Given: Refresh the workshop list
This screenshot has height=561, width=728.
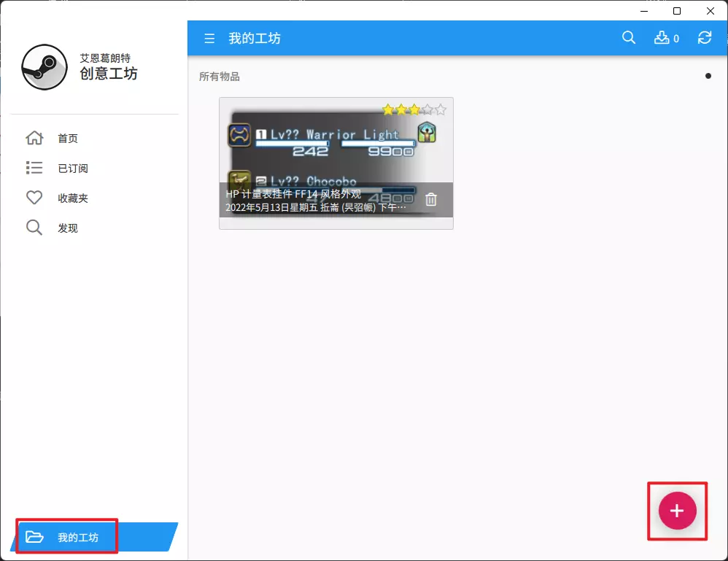Looking at the screenshot, I should click(705, 38).
